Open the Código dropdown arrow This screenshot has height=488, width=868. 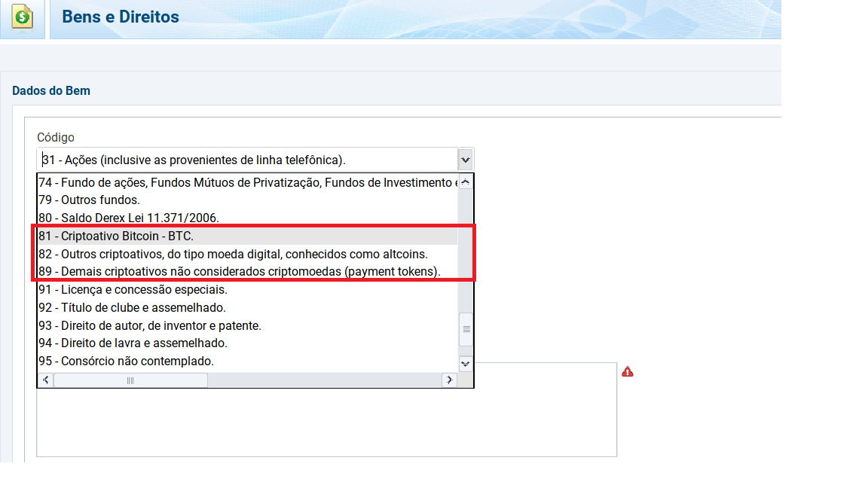465,160
